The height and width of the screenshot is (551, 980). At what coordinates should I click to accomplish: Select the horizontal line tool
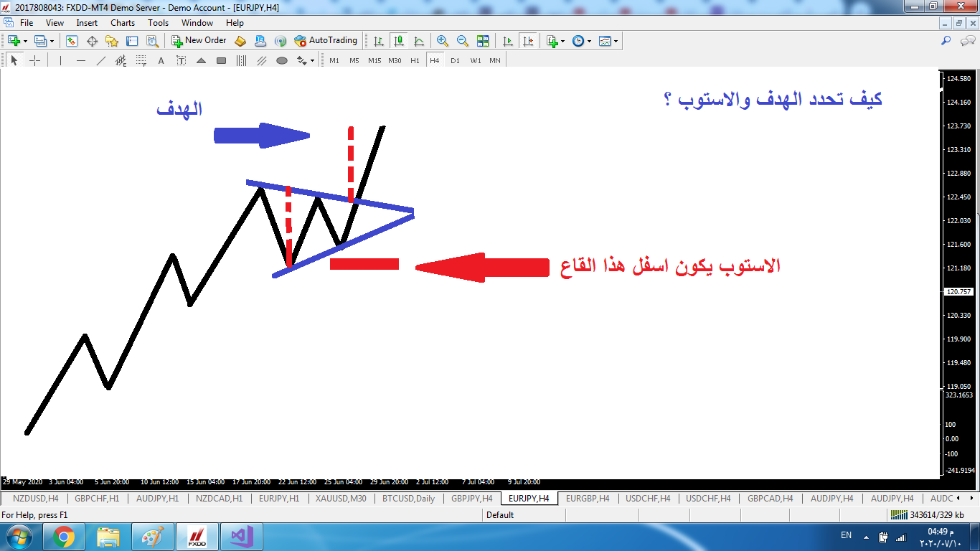[80, 61]
